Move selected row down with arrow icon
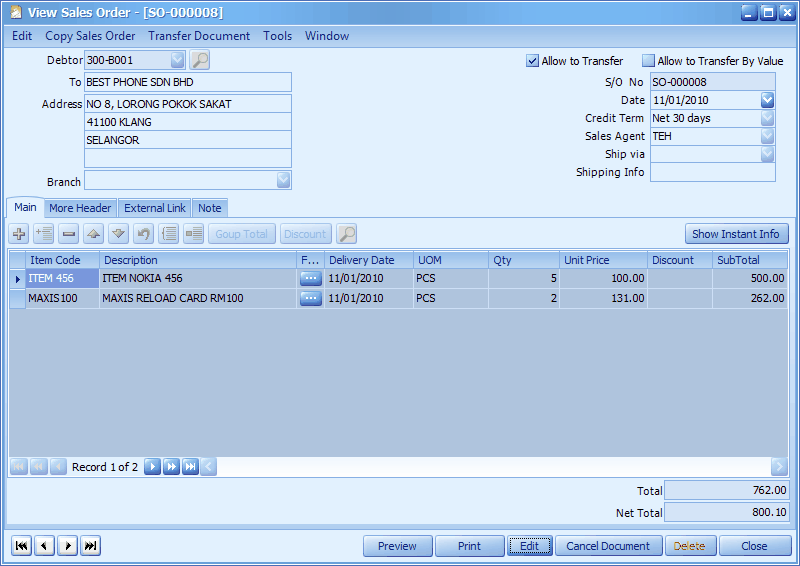 tap(118, 234)
